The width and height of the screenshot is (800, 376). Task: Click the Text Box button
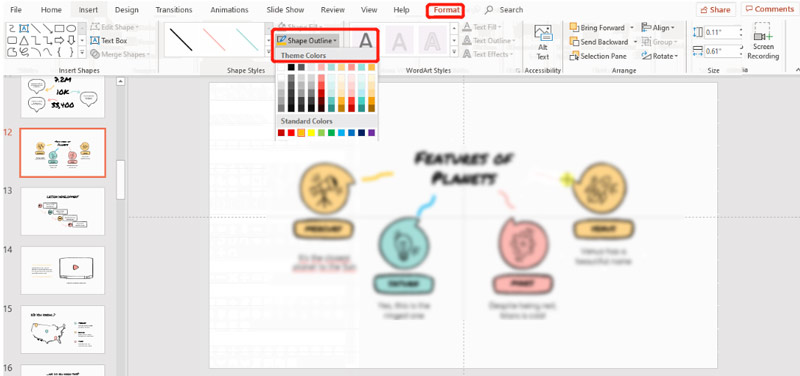click(x=109, y=40)
